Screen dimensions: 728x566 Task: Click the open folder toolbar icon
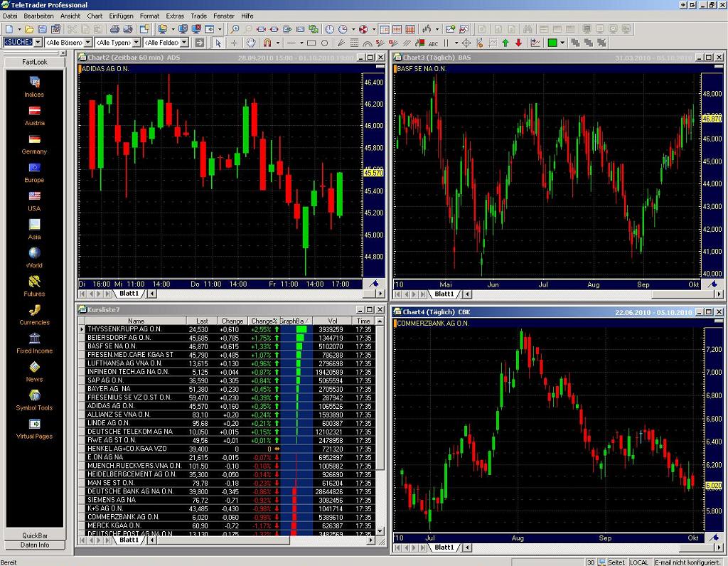pyautogui.click(x=29, y=29)
